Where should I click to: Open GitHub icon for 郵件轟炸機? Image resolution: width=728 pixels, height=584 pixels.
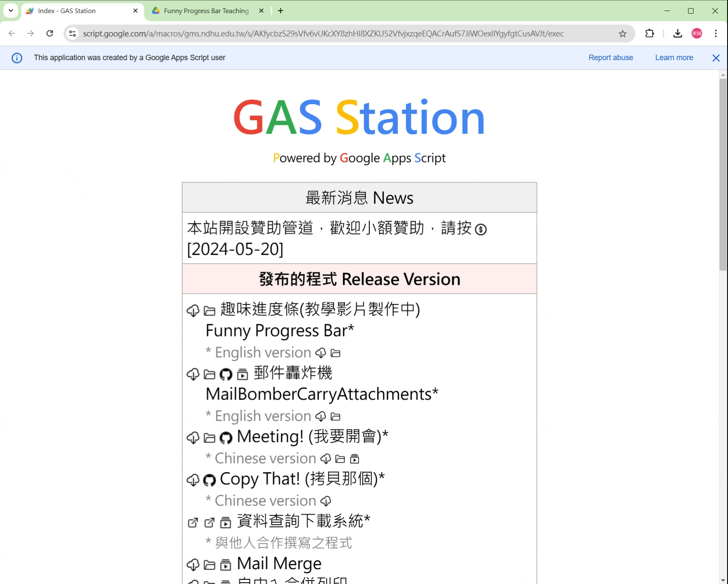click(x=226, y=374)
